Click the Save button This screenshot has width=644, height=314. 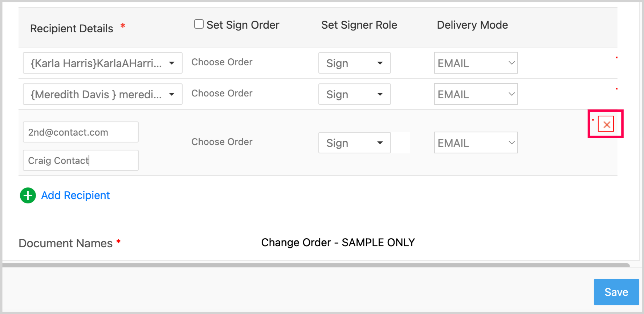pos(616,292)
